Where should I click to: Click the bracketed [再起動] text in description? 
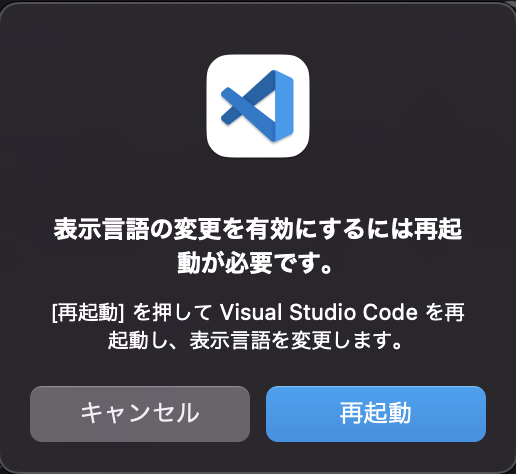pyautogui.click(x=88, y=313)
